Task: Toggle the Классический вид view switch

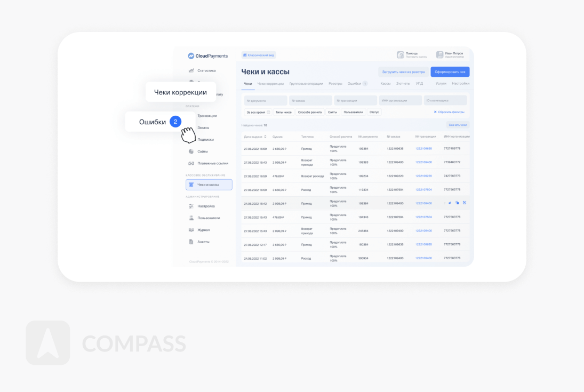Action: 259,55
